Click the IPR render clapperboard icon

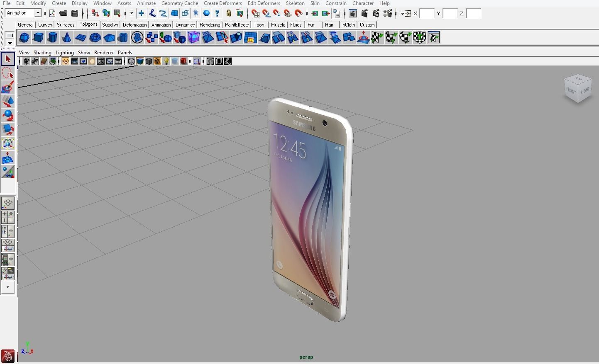[376, 13]
